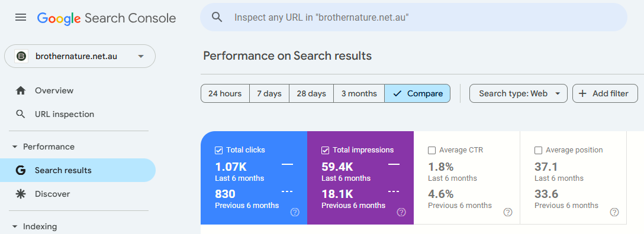Click the URL inspection magnifier icon
The height and width of the screenshot is (234, 644).
[21, 114]
